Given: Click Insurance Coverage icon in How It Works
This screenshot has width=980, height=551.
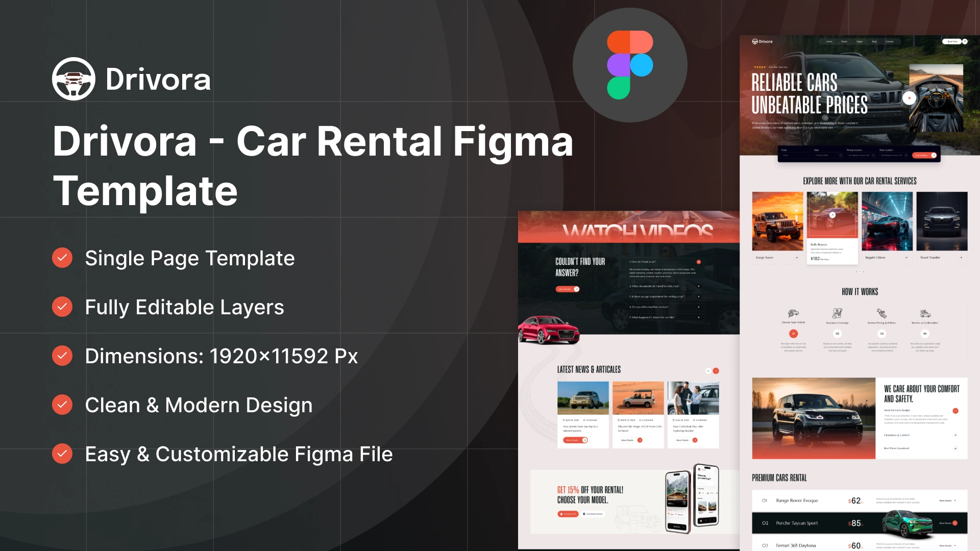Looking at the screenshot, I should tap(837, 313).
